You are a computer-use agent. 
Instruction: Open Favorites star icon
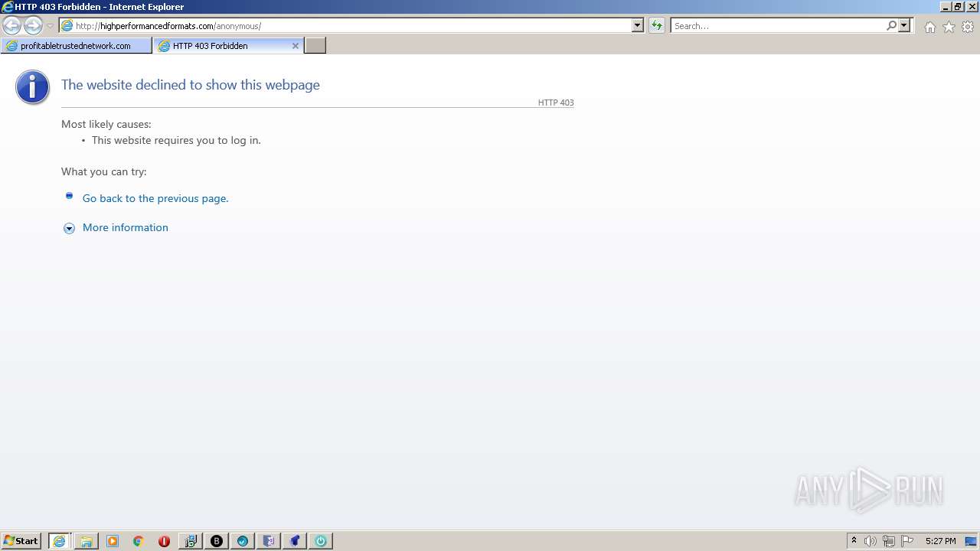[x=949, y=27]
